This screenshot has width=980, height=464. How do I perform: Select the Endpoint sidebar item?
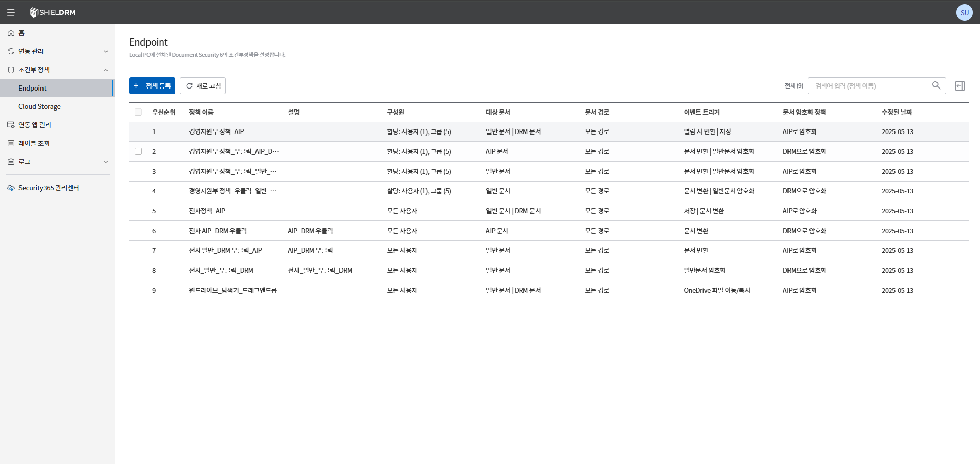pyautogui.click(x=32, y=88)
